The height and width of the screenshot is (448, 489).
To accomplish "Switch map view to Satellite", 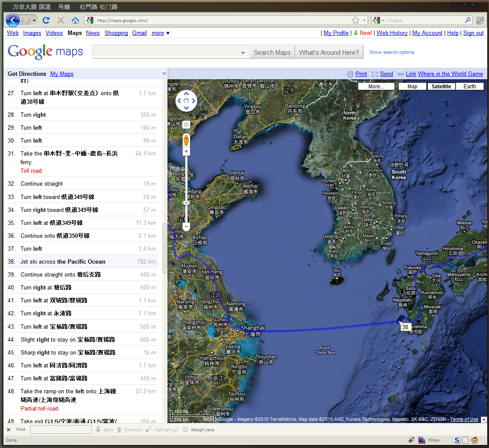I will pyautogui.click(x=441, y=86).
